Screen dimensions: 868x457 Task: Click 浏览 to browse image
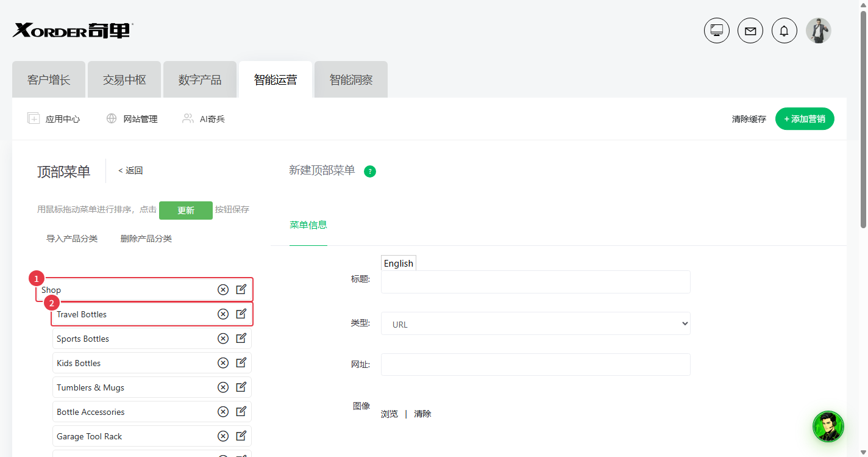(390, 414)
